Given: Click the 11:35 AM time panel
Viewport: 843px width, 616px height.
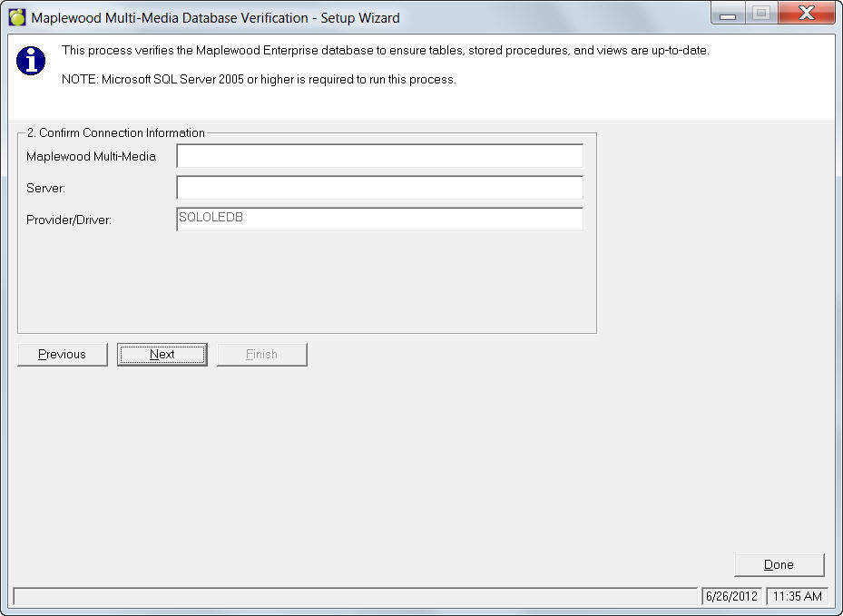Looking at the screenshot, I should [796, 596].
